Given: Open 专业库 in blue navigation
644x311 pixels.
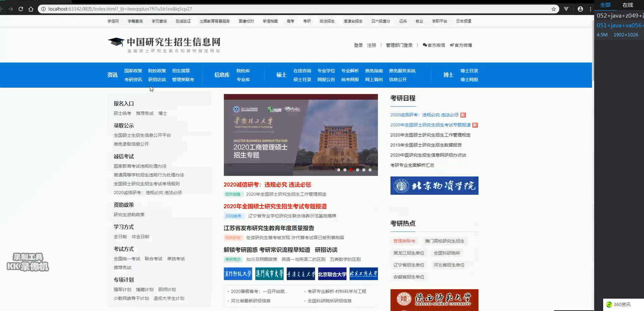Looking at the screenshot, I should click(243, 79).
